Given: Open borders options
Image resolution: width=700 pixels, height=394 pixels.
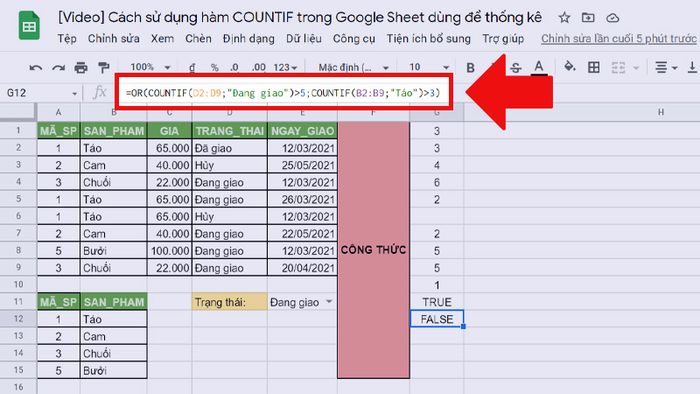Looking at the screenshot, I should click(594, 68).
